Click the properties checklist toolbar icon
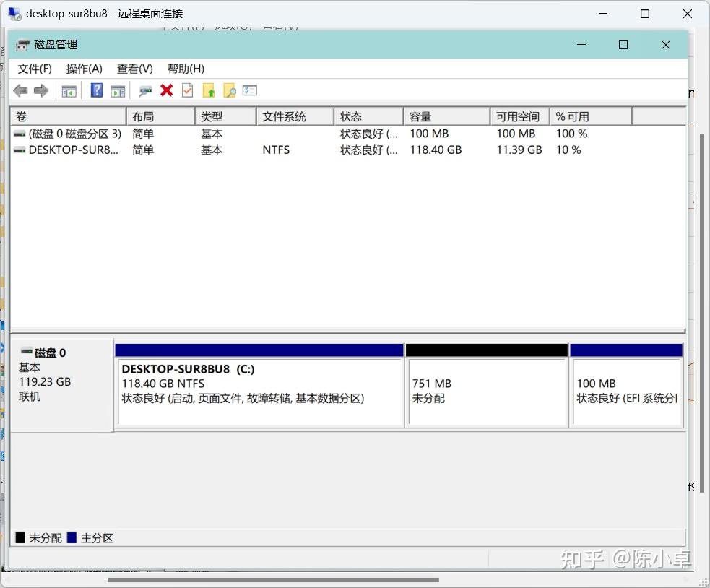The width and height of the screenshot is (710, 588). click(x=250, y=90)
